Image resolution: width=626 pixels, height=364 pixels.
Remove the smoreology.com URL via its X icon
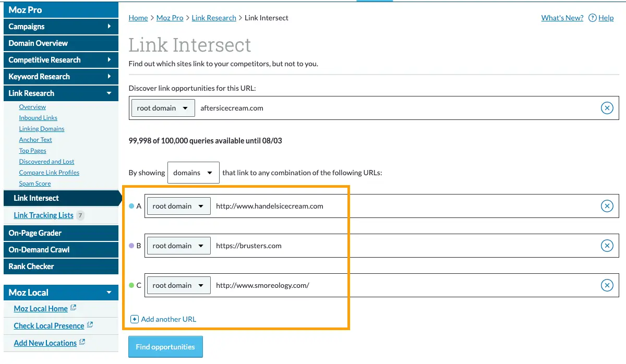click(607, 285)
